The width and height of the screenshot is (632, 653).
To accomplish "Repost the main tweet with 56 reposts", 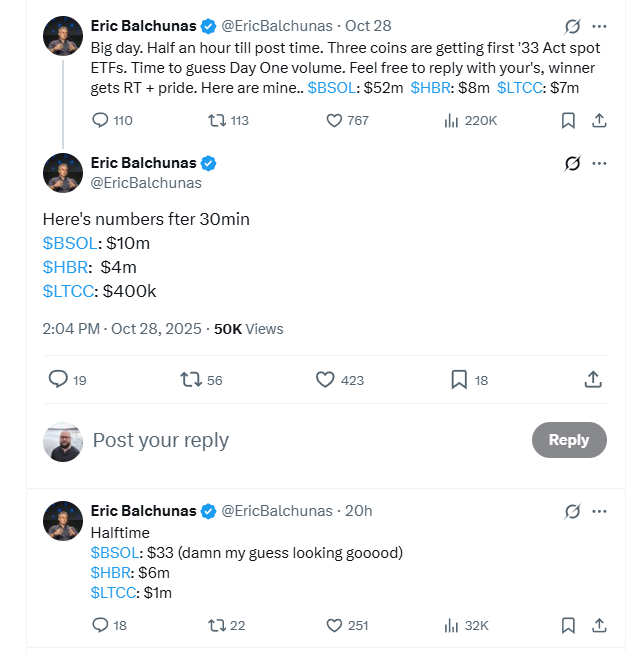I will pyautogui.click(x=190, y=379).
